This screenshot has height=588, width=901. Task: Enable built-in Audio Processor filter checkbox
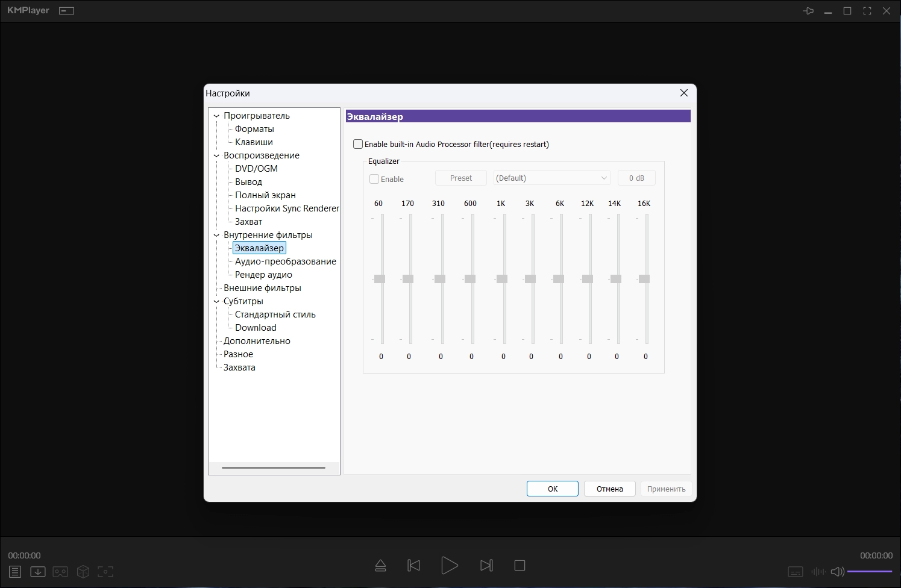click(x=358, y=144)
